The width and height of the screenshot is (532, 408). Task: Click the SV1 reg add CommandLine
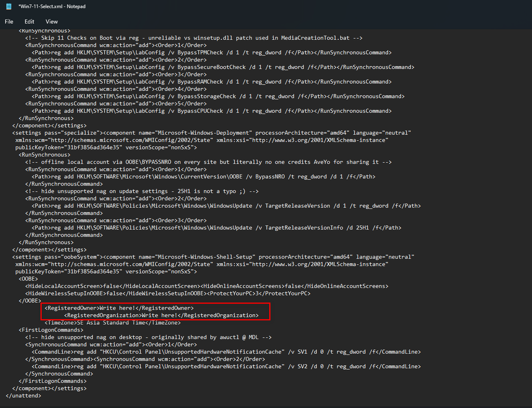coord(226,352)
